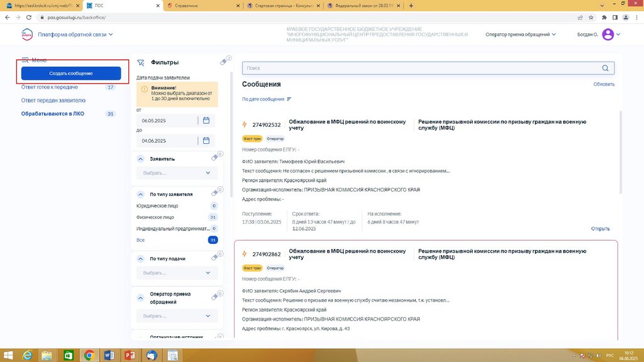
Task: Filter by Индивидуальный предприниматель
Action: point(174,229)
